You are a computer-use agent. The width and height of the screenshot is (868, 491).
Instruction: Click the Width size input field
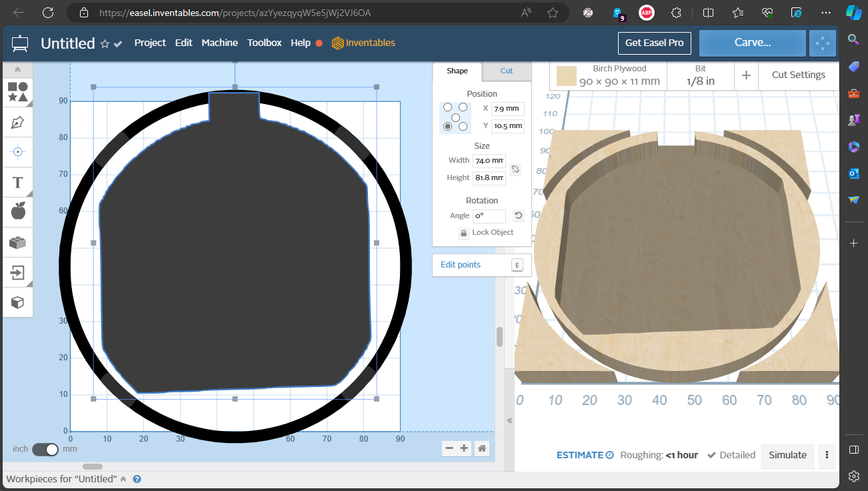489,161
